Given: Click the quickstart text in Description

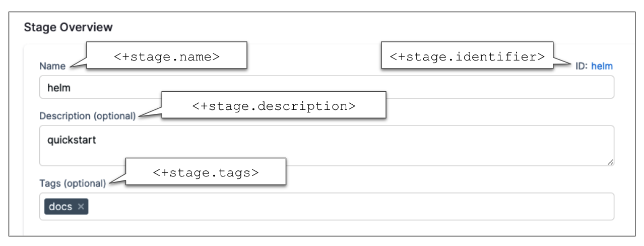Looking at the screenshot, I should [x=72, y=140].
